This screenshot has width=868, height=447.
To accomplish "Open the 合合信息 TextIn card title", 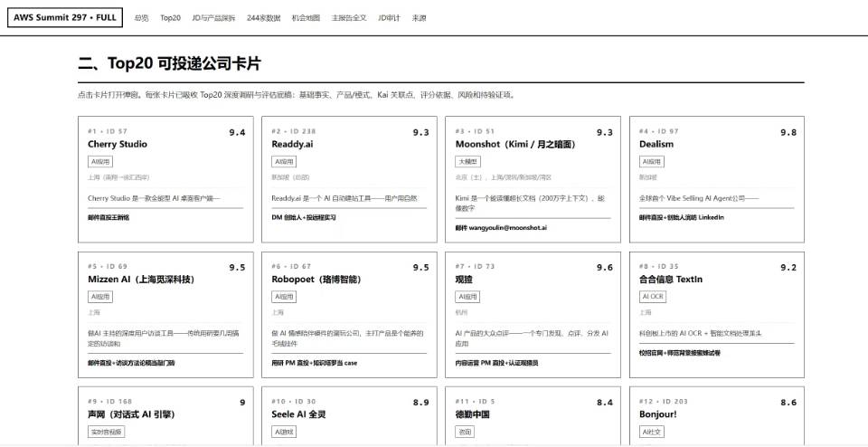I will pos(671,280).
